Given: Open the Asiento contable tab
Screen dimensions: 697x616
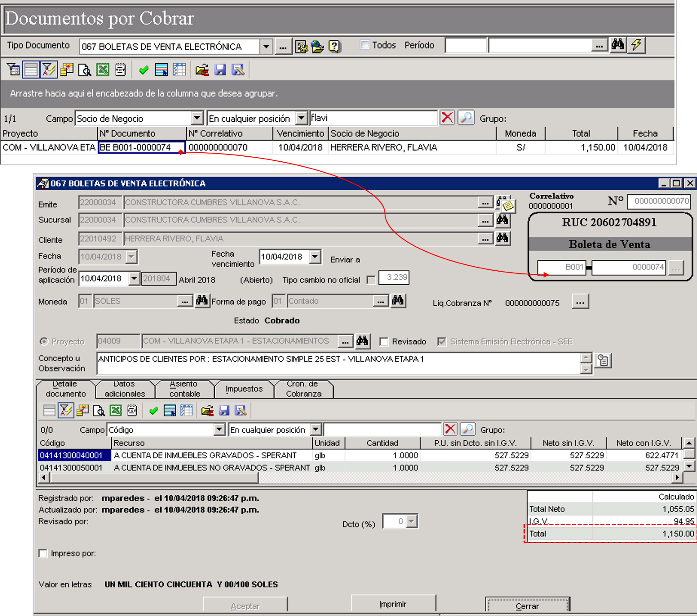Looking at the screenshot, I should pyautogui.click(x=184, y=389).
